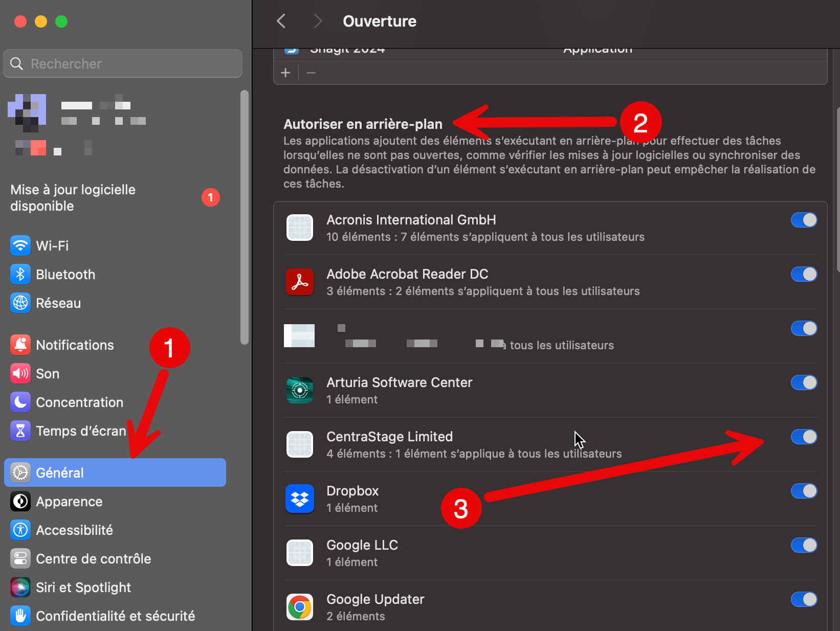
Task: Click the Adobe Acrobat Reader DC icon
Action: tap(300, 282)
